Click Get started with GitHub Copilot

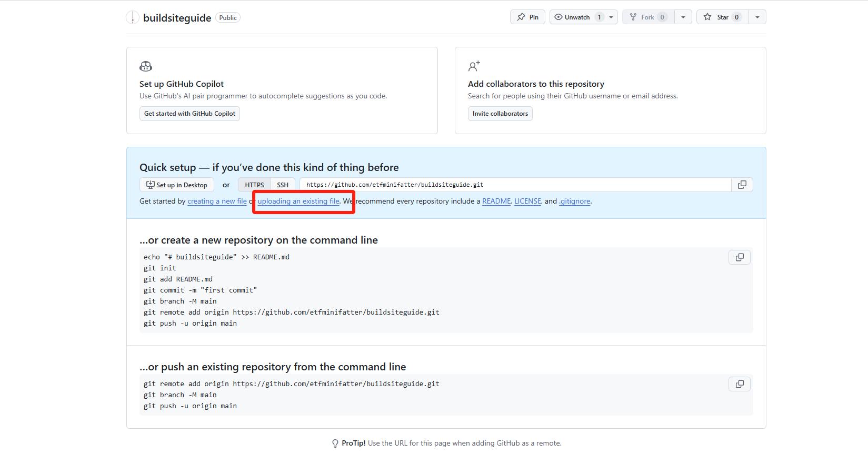pos(189,114)
